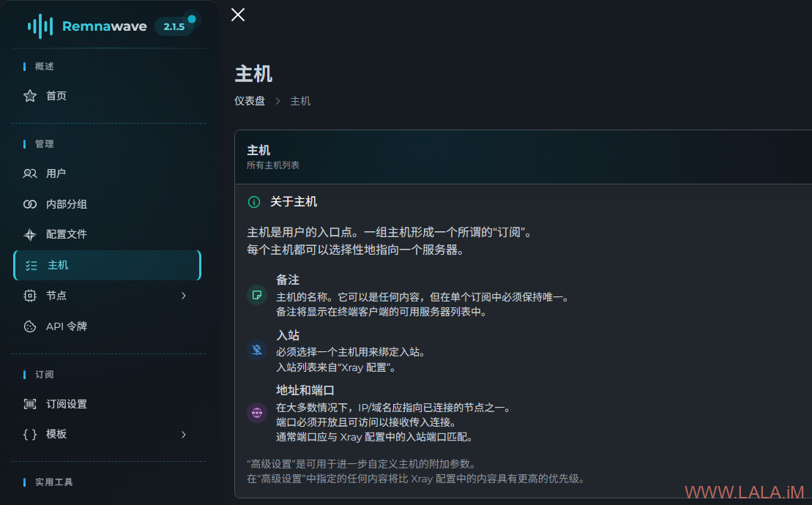Expand the 模板 submenu chevron
812x505 pixels.
click(x=183, y=434)
